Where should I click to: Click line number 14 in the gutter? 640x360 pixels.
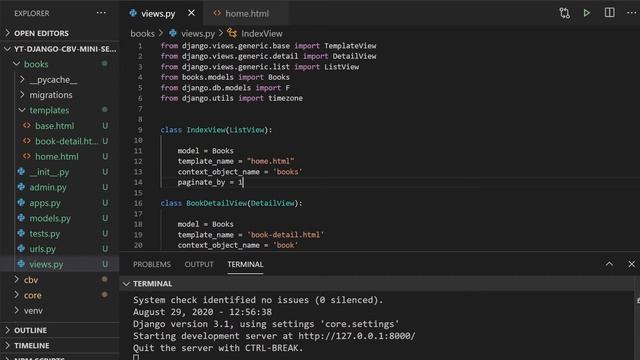point(138,182)
